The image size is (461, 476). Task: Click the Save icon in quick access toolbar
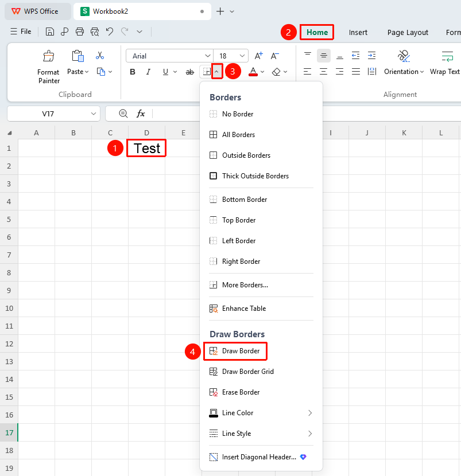49,32
